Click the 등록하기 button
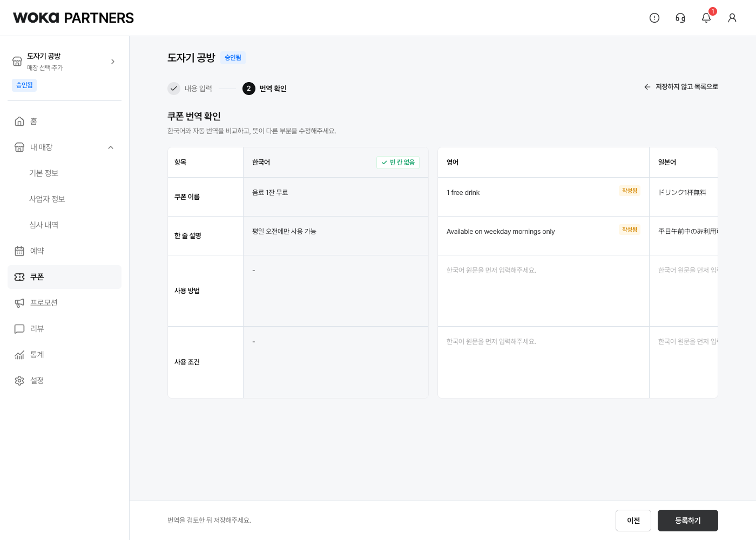Screen dimensions: 756x540 pos(688,521)
